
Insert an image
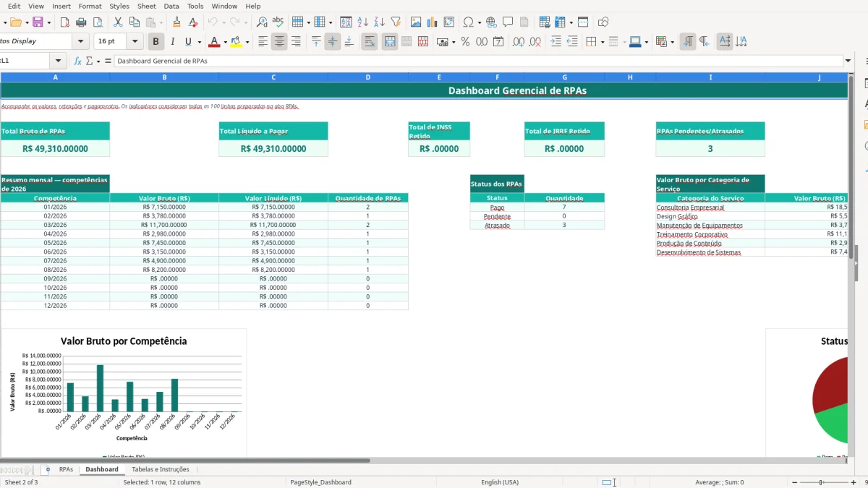click(x=416, y=22)
